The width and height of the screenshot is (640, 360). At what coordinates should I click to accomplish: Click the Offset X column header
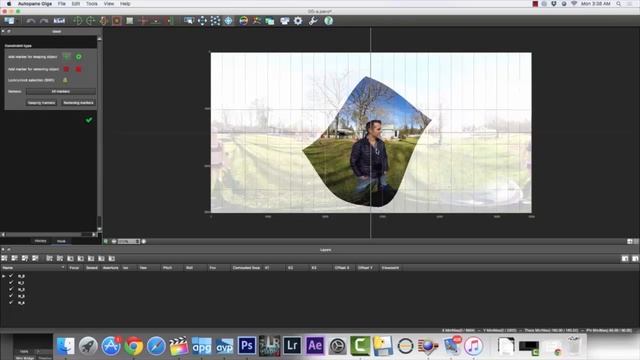pos(342,268)
